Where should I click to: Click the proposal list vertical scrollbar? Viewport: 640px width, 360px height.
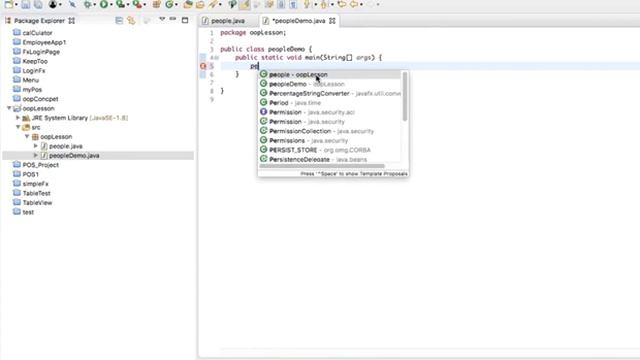[404, 97]
